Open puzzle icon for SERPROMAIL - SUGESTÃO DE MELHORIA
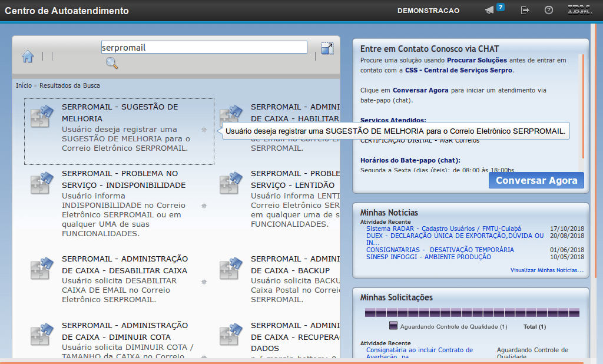 42,116
